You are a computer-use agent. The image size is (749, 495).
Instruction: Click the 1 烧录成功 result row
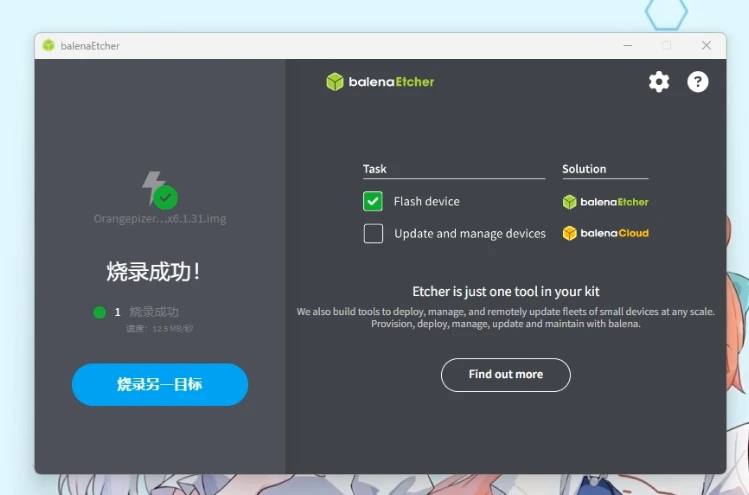137,312
